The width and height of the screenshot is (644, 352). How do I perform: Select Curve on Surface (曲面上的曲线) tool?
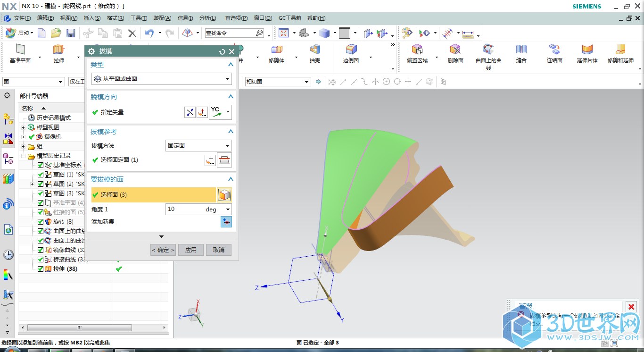(x=489, y=57)
